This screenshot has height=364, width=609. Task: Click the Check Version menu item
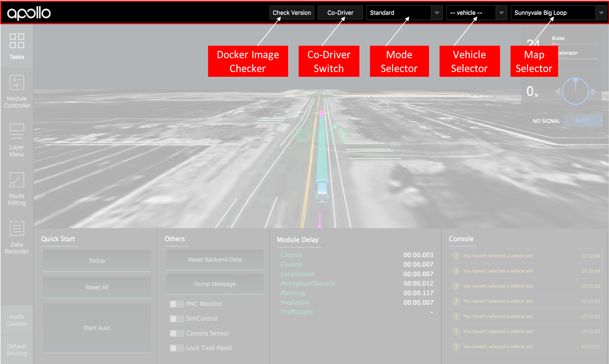[x=291, y=12]
